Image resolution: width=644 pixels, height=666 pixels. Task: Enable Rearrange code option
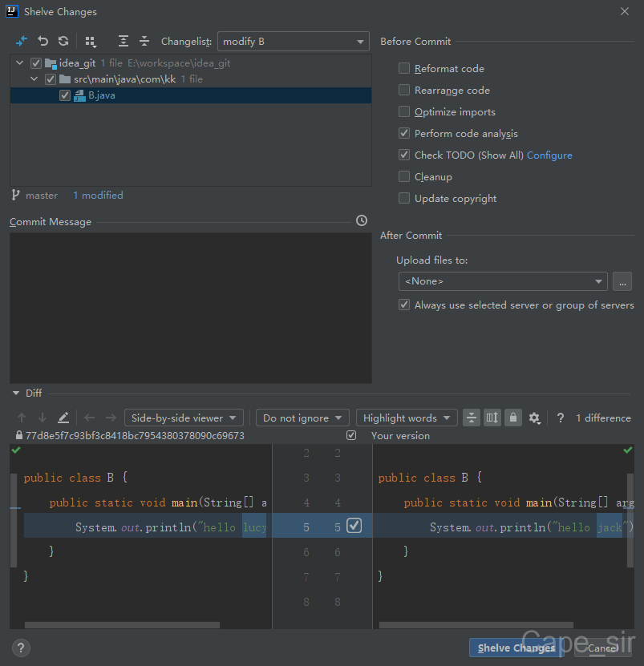(x=404, y=90)
